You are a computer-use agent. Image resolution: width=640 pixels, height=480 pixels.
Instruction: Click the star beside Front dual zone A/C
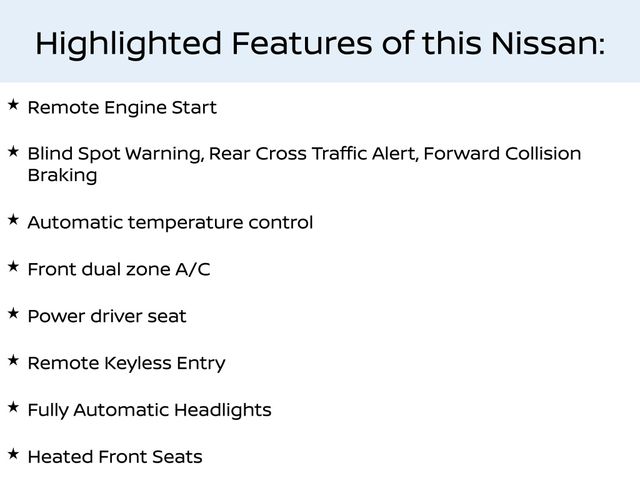(12, 266)
